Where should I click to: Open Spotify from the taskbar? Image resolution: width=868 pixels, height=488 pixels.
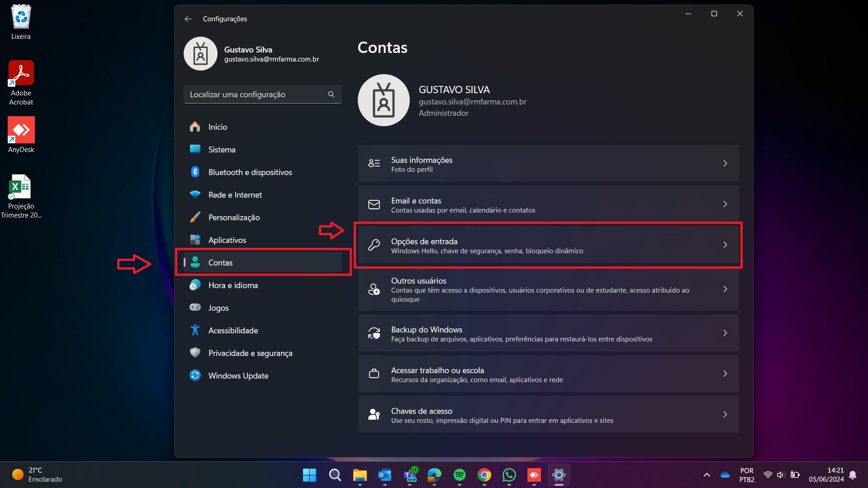pyautogui.click(x=459, y=475)
